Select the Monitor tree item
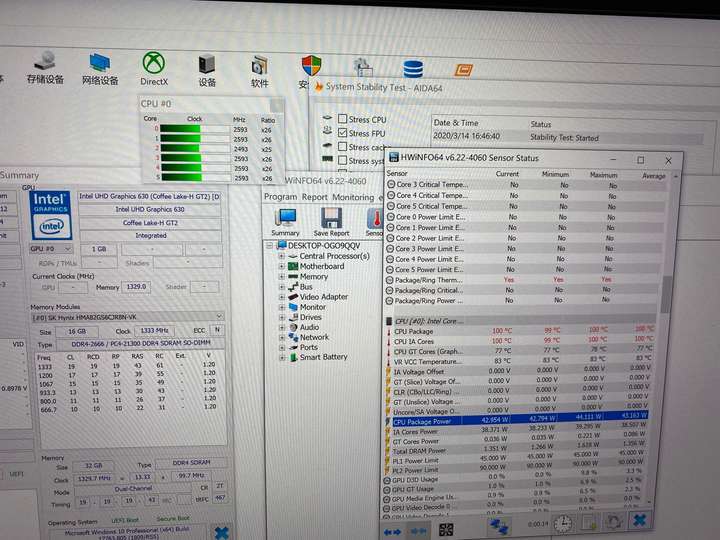720x540 pixels. point(313,307)
